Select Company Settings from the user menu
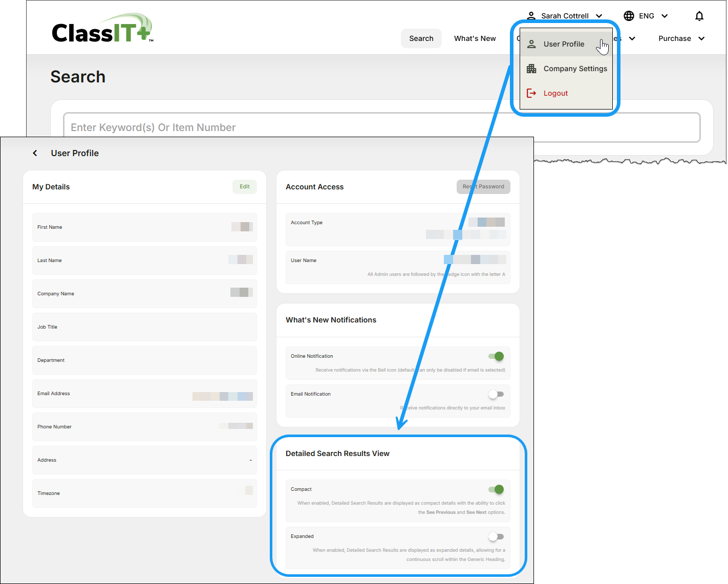728x584 pixels. [x=575, y=69]
